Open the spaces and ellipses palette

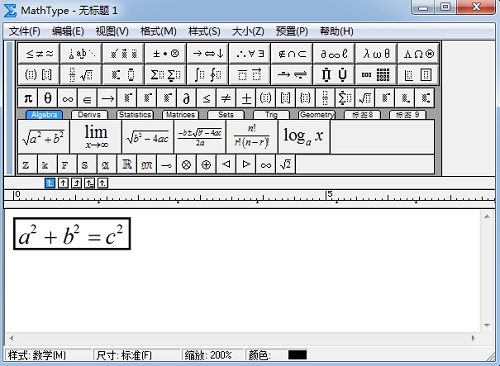(81, 53)
